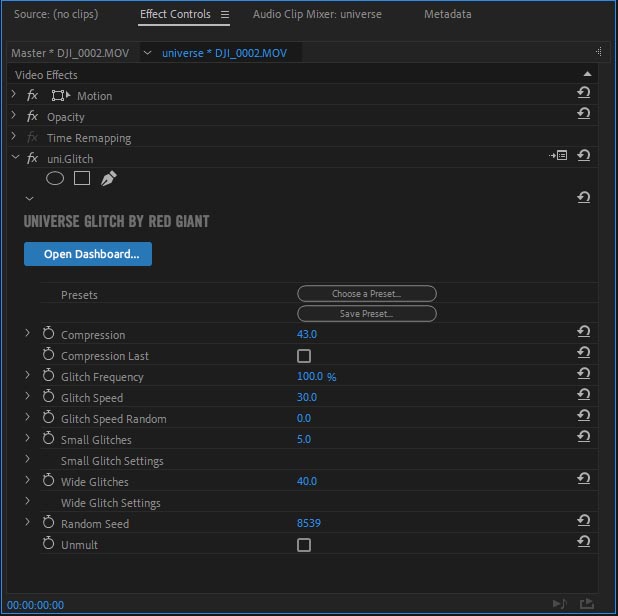
Task: Switch to the Source panel tab
Action: pos(56,14)
